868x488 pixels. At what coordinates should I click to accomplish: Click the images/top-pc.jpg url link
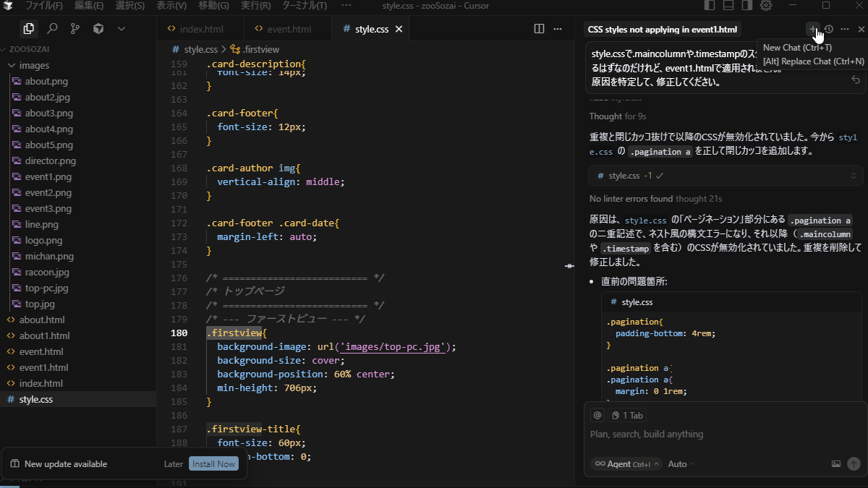point(394,347)
